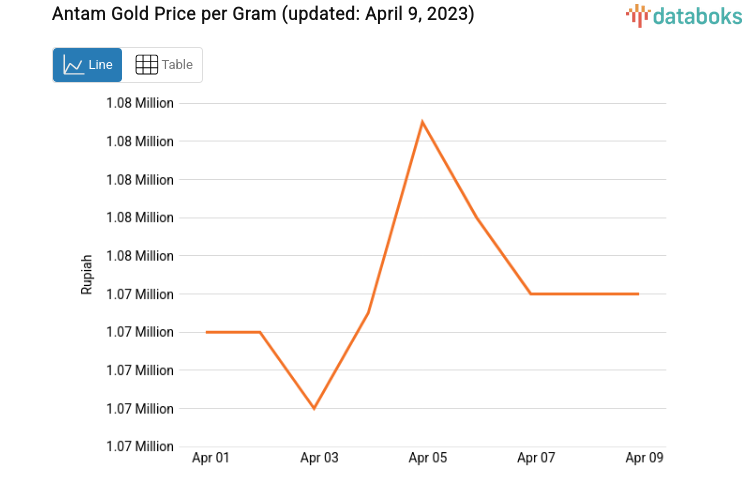753x498 pixels.
Task: Click the Apr 07 x-axis label
Action: pos(536,458)
